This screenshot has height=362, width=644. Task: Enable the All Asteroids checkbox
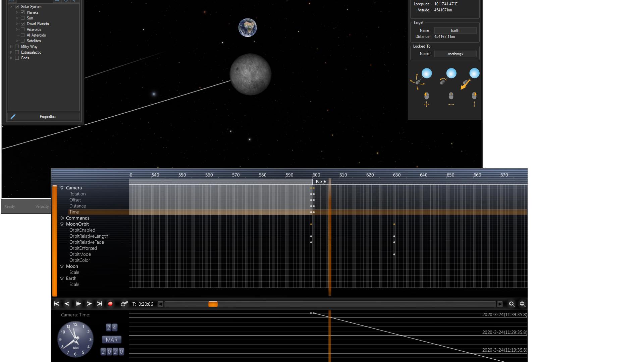point(23,35)
